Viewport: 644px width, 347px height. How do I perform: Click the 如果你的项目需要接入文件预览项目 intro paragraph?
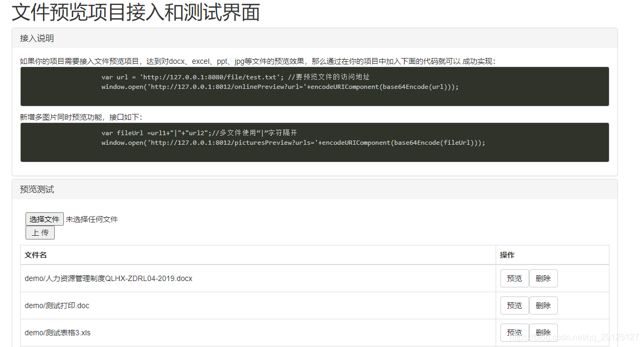(257, 61)
